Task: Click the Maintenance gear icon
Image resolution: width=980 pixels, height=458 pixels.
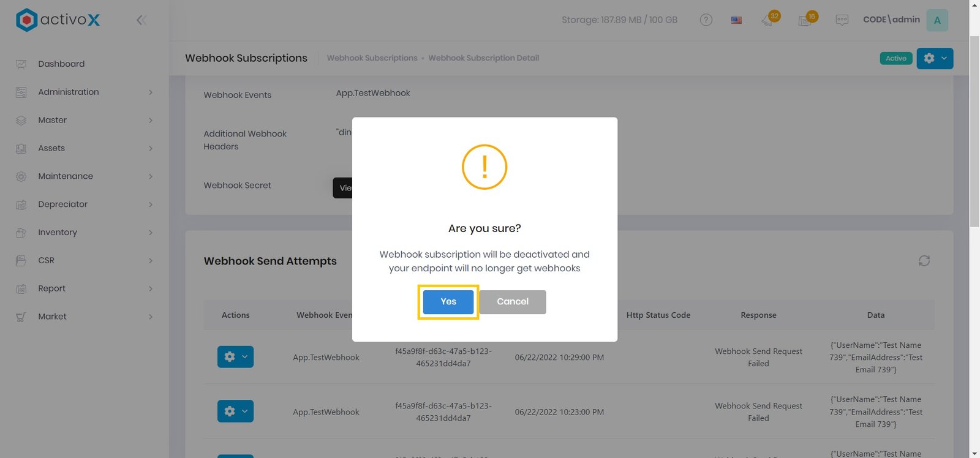Action: (21, 176)
